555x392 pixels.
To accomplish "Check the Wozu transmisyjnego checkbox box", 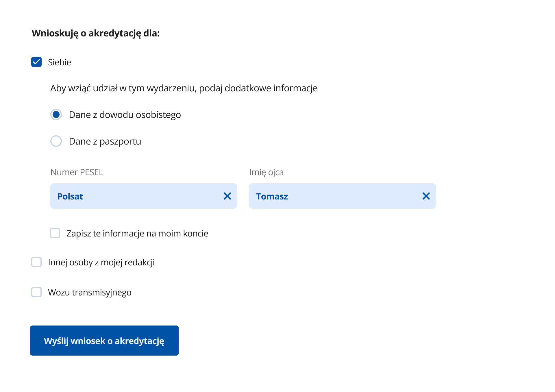I will coord(36,292).
